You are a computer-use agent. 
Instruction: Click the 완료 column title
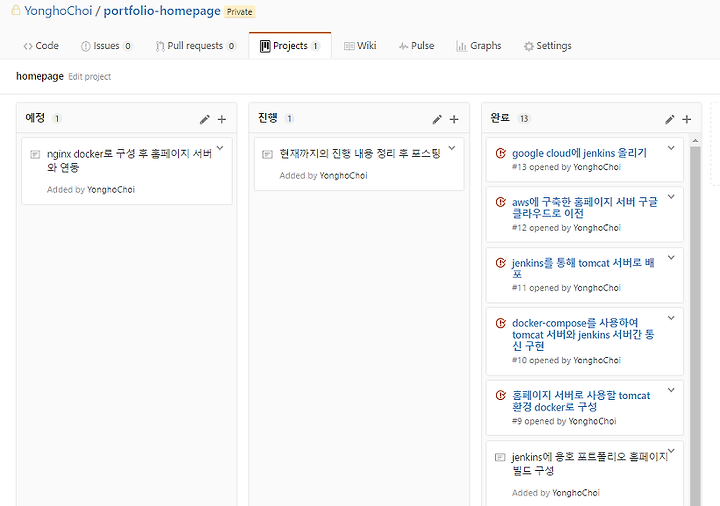coord(500,118)
